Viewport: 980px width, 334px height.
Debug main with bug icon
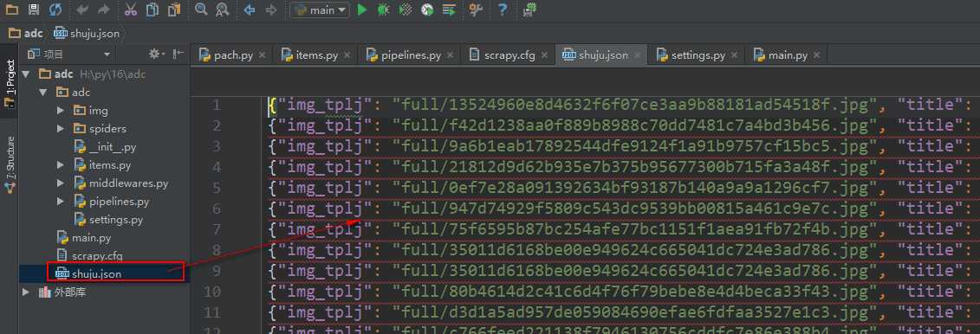click(383, 10)
